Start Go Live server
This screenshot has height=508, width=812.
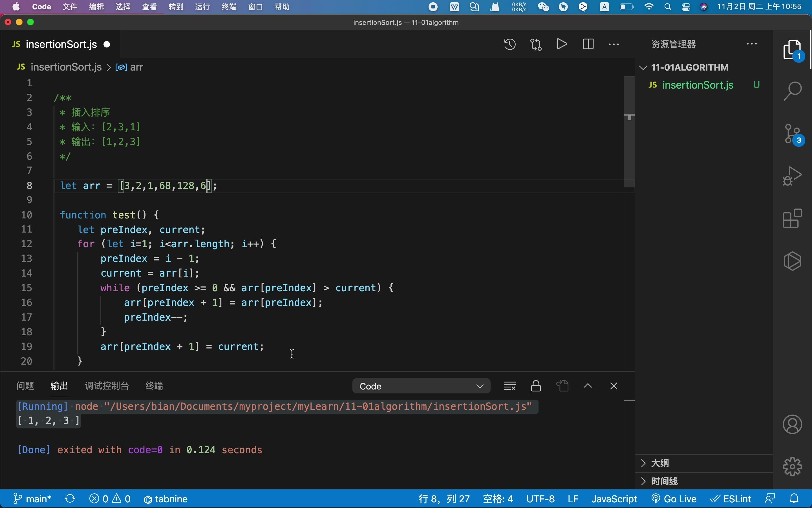pyautogui.click(x=674, y=499)
